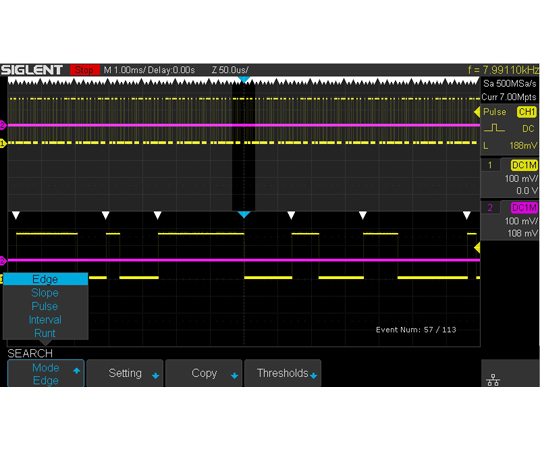Click the CH1 trigger source label
Viewport: 540px width, 450px height.
tap(527, 112)
